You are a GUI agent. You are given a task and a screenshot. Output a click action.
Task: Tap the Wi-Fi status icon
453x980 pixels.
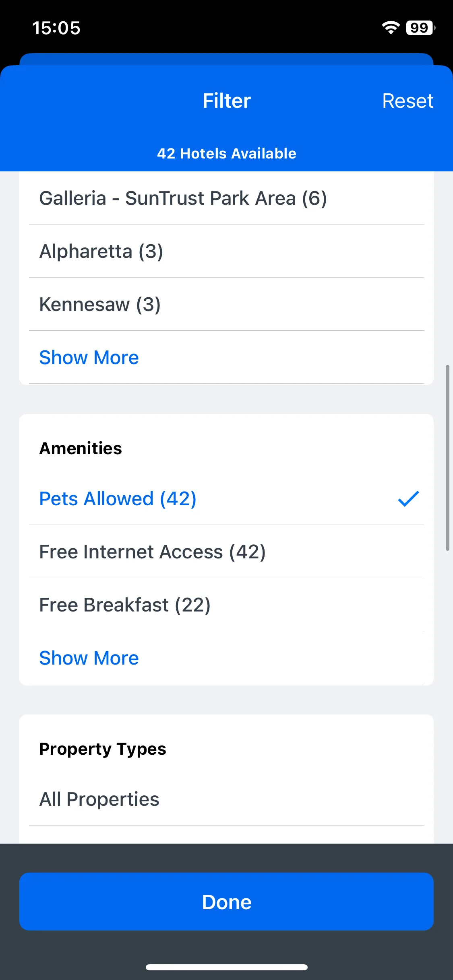[391, 28]
